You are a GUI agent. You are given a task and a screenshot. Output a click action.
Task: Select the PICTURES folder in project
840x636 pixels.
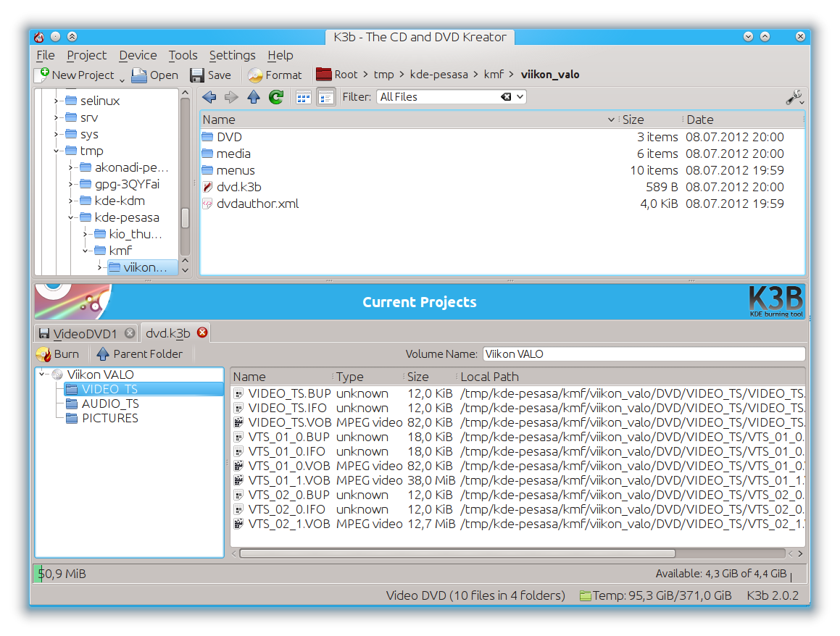[x=101, y=418]
